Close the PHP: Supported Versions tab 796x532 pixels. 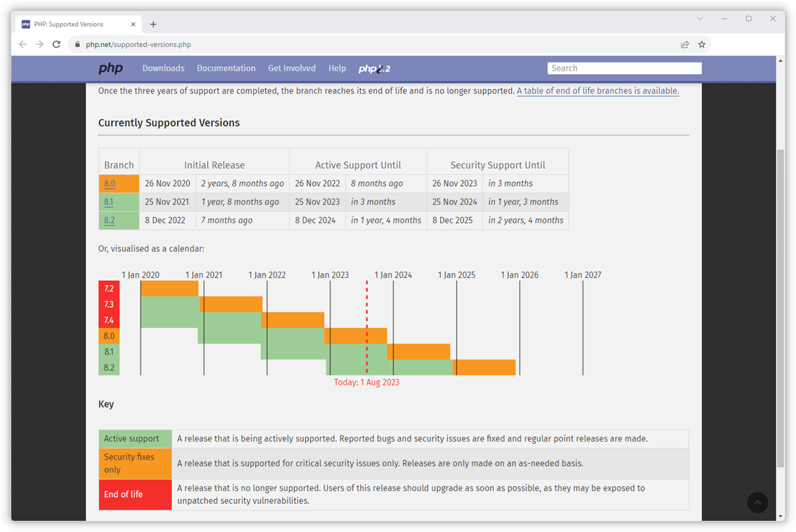click(133, 25)
